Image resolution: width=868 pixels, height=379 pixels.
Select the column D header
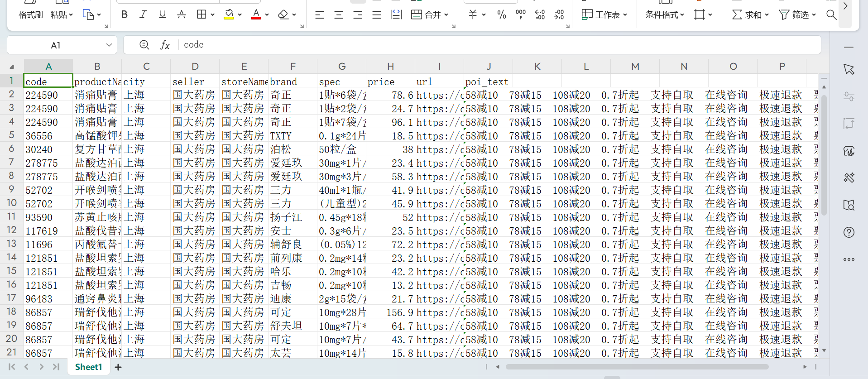coord(195,67)
